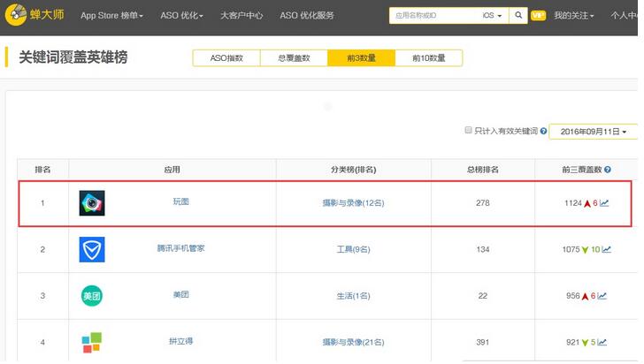
Task: Click the 分类榜(排名) column header
Action: 353,169
